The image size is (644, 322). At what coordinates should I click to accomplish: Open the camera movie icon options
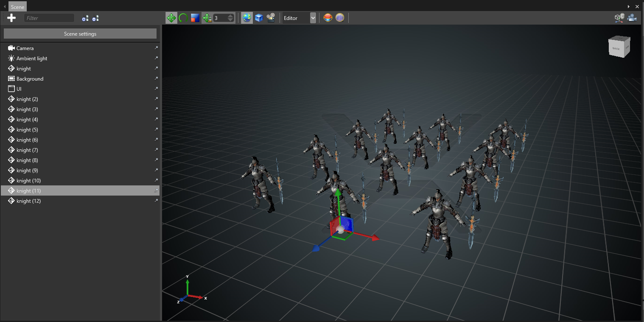tap(271, 18)
